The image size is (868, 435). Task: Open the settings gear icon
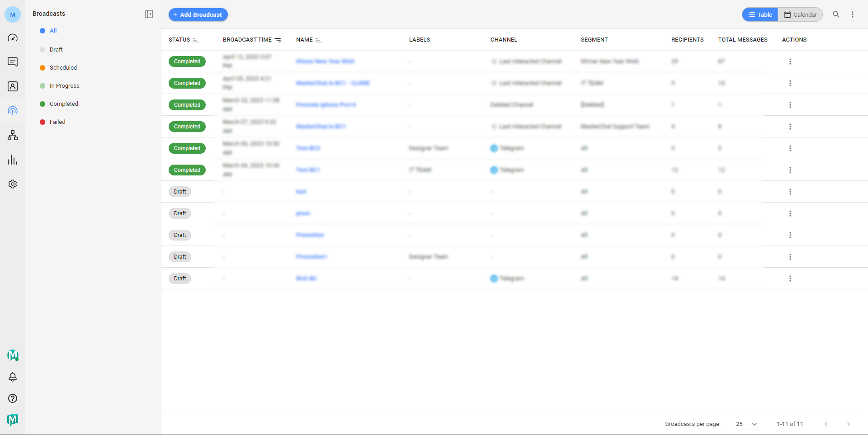click(x=13, y=184)
